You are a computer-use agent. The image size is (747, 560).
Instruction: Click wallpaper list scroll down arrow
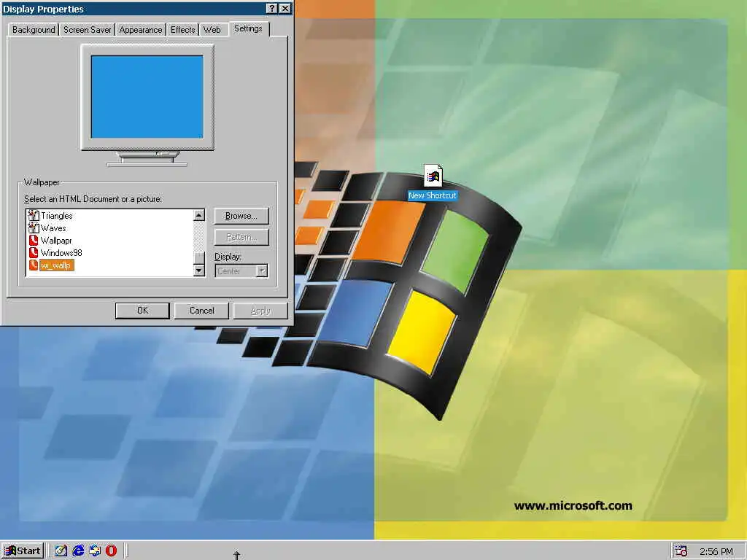pos(199,271)
